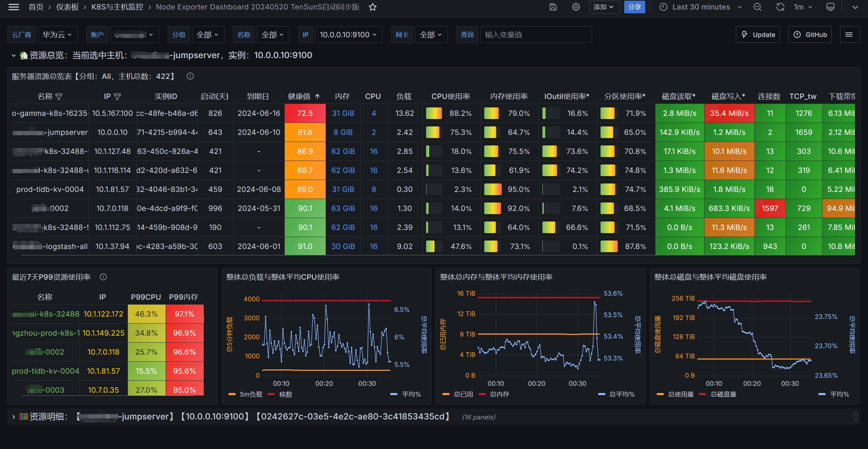Click the filter icon on IP column
The height and width of the screenshot is (449, 868).
(x=117, y=96)
